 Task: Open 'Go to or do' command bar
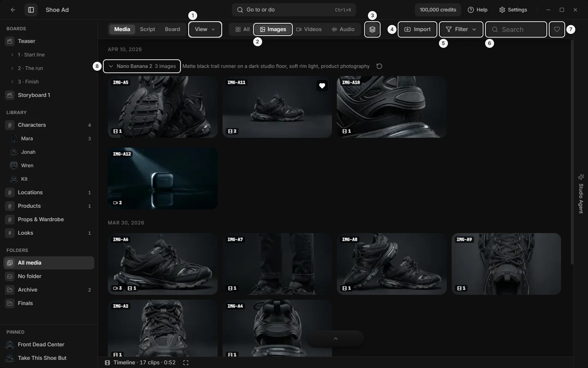pyautogui.click(x=294, y=10)
